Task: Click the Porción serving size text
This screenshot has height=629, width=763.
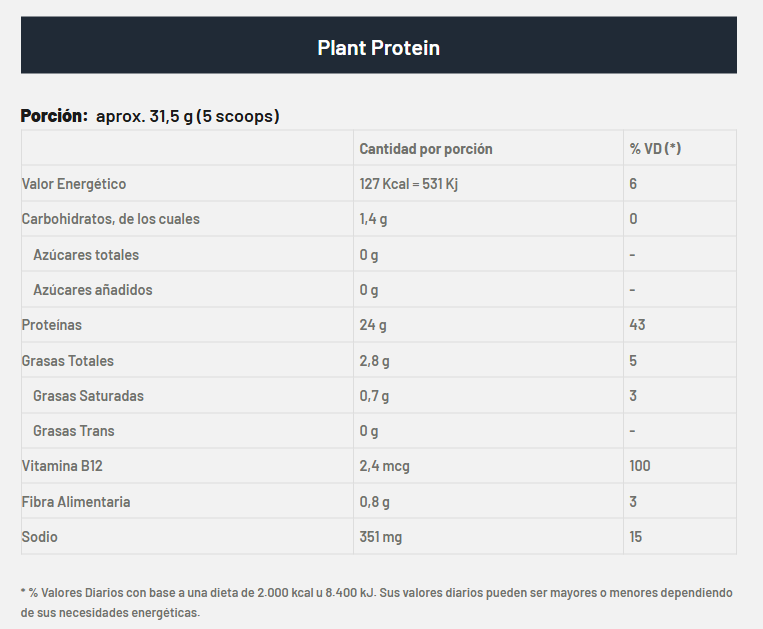Action: [x=150, y=116]
